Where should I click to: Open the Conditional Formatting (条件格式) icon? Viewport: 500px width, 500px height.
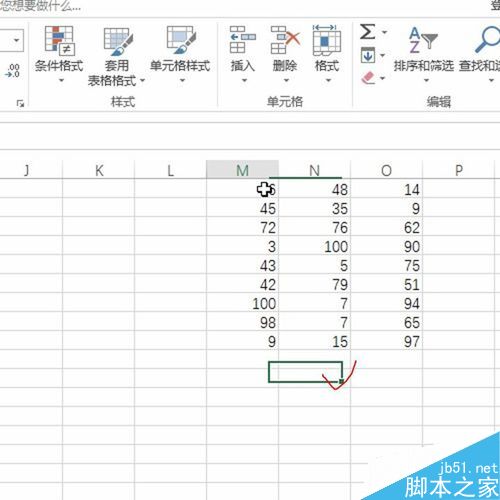[x=59, y=40]
